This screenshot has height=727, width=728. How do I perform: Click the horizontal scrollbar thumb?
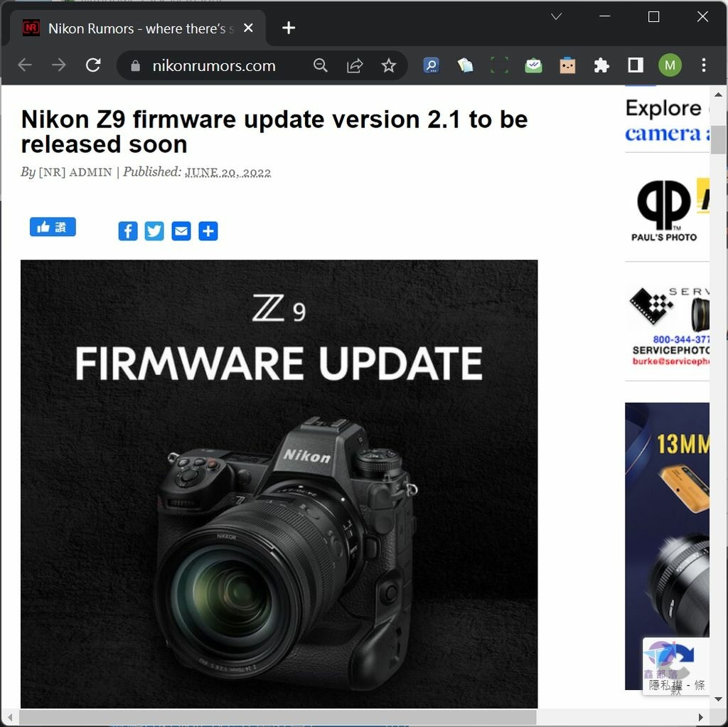pyautogui.click(x=278, y=717)
